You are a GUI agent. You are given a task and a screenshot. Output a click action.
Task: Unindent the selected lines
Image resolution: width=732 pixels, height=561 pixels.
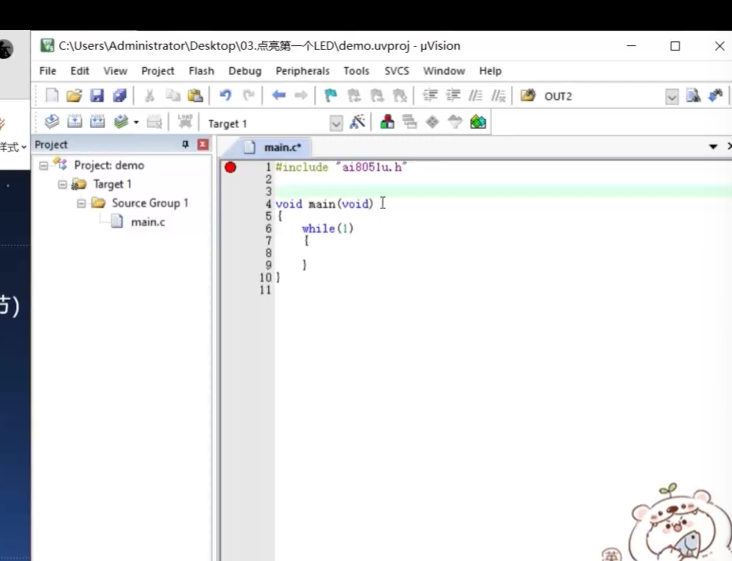tap(453, 96)
